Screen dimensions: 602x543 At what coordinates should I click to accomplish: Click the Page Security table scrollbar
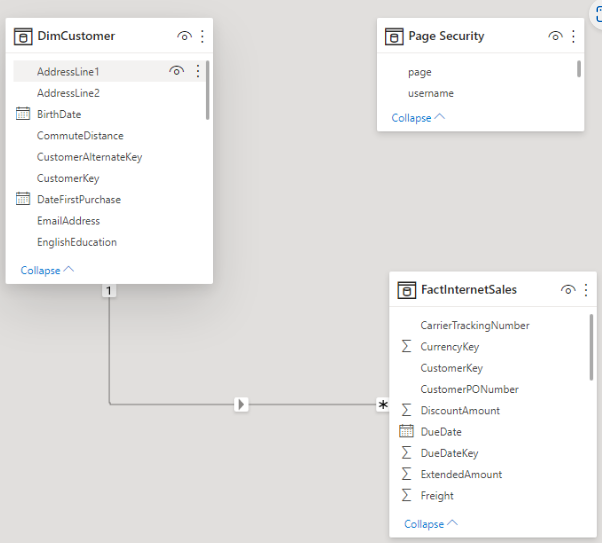tap(579, 69)
